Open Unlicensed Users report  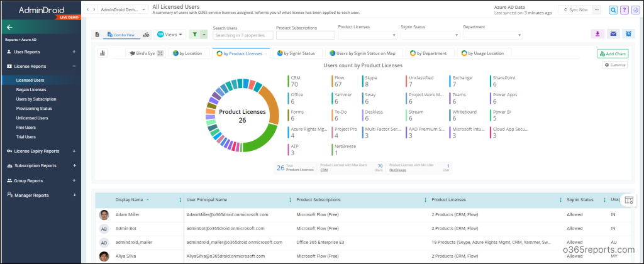coord(32,118)
